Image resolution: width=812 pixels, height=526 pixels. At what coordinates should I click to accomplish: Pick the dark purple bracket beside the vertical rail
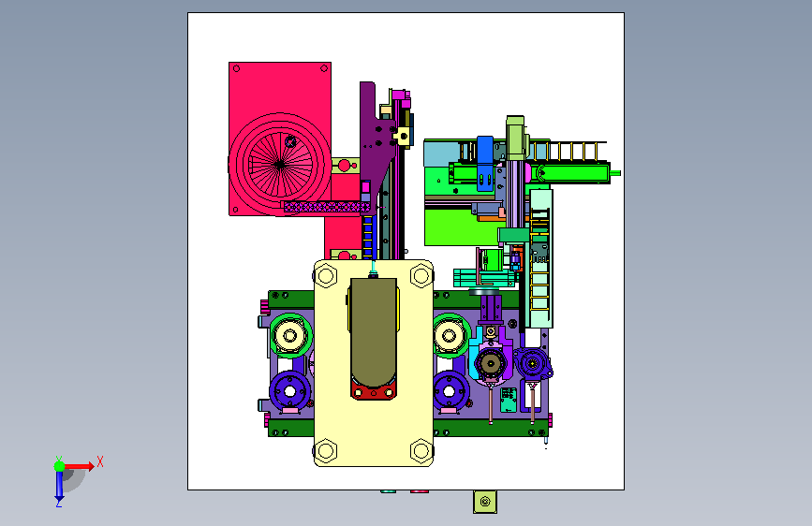(x=376, y=145)
